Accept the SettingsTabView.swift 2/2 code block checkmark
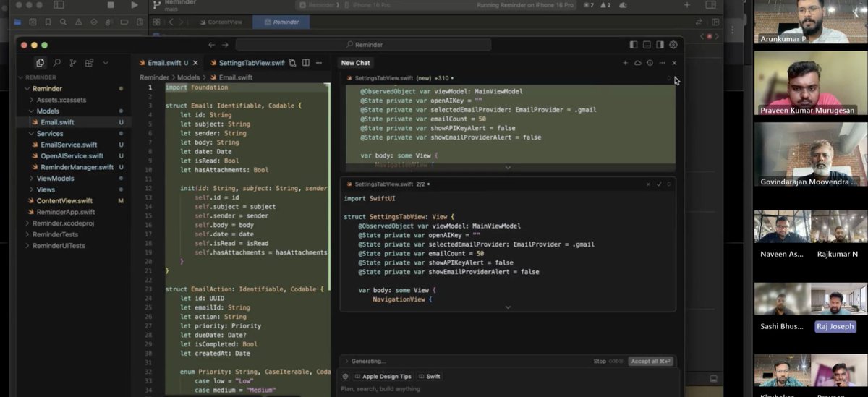This screenshot has width=868, height=397. point(659,184)
